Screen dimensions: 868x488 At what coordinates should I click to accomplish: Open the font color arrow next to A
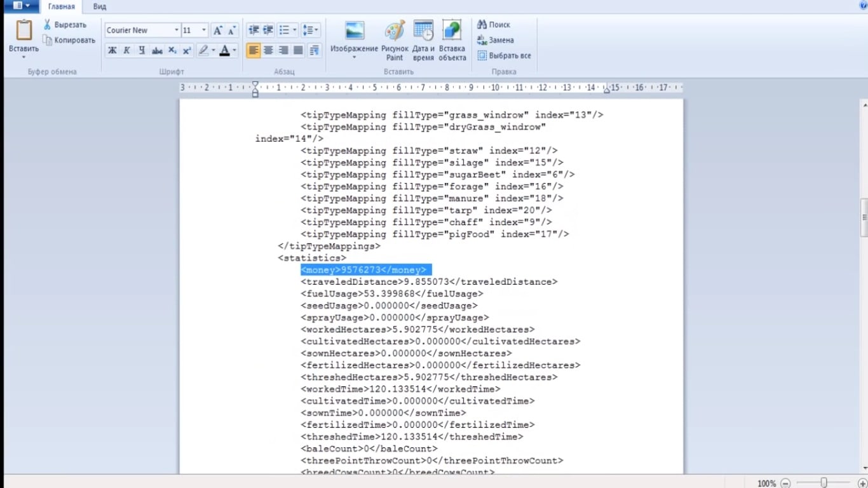(234, 50)
